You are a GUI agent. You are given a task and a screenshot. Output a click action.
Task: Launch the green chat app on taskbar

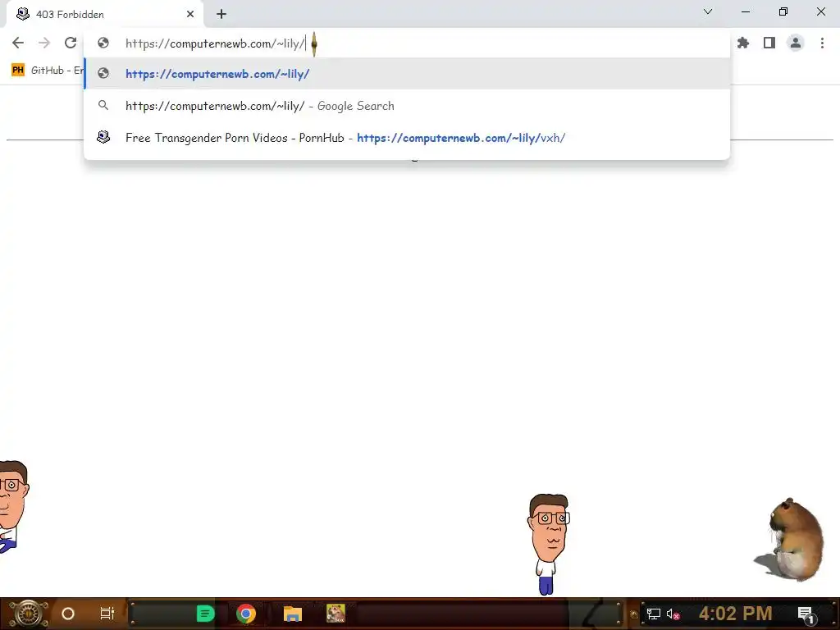tap(205, 614)
